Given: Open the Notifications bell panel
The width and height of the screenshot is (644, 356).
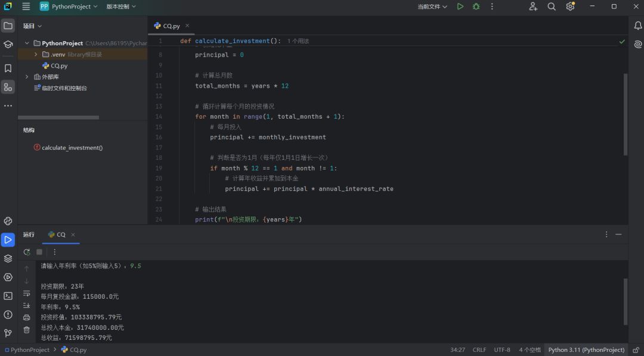Looking at the screenshot, I should (637, 26).
